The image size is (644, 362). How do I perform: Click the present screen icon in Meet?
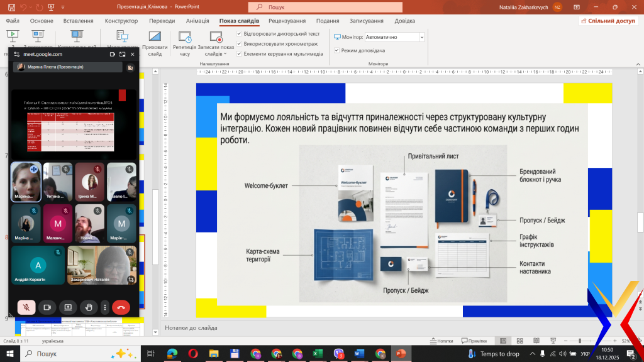[67, 307]
